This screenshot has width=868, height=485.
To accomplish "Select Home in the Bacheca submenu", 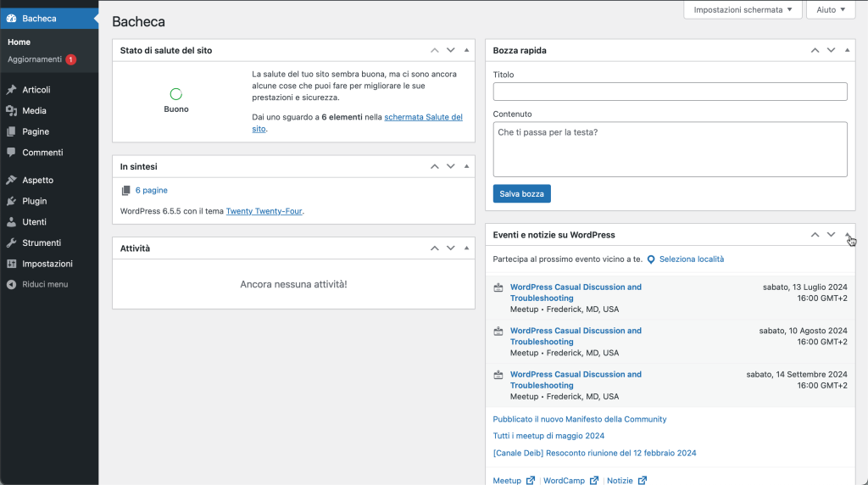I will coord(19,42).
